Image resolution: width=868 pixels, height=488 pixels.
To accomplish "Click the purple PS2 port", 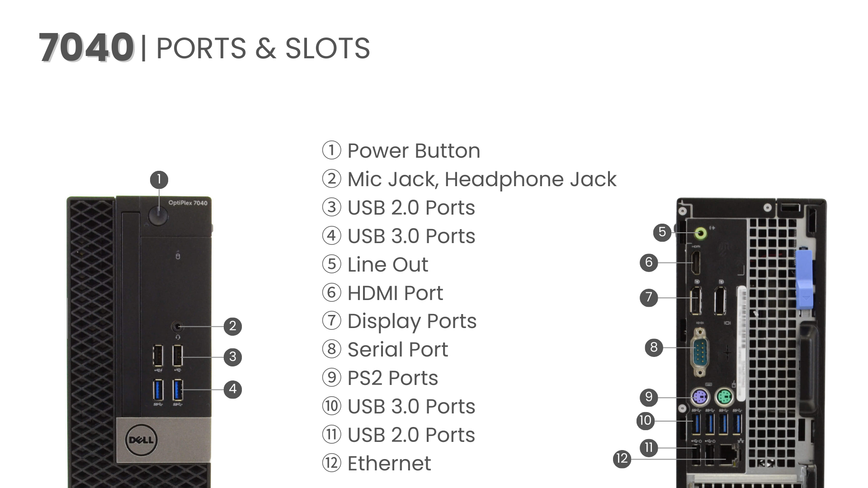I will pyautogui.click(x=699, y=398).
